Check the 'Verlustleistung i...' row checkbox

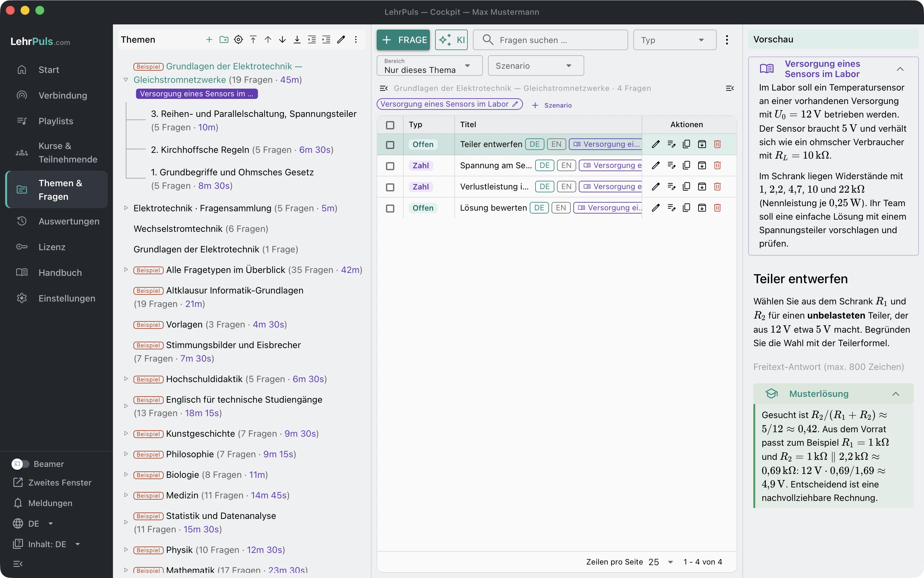click(390, 187)
